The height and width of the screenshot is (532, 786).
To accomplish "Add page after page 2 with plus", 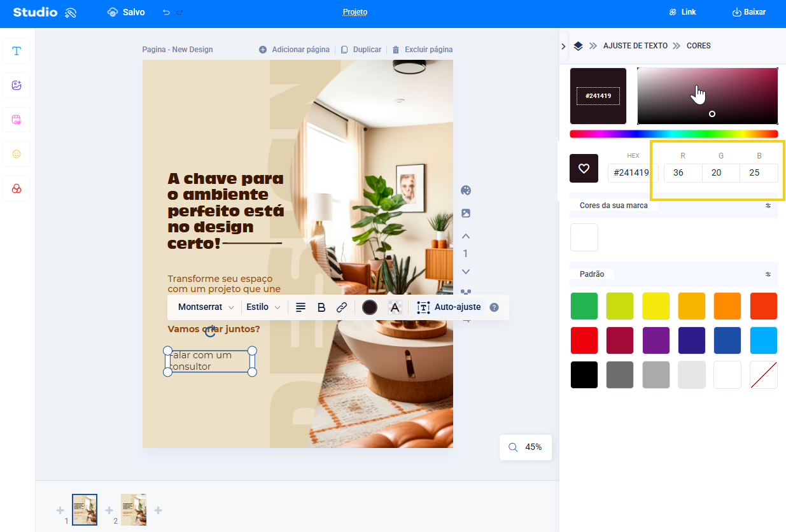I will pos(158,510).
